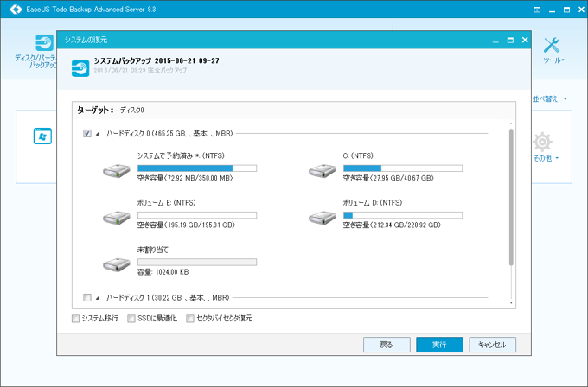Screen dimensions: 588x387
Task: Click the ターゲット: ディスク0 heading
Action: (x=111, y=111)
